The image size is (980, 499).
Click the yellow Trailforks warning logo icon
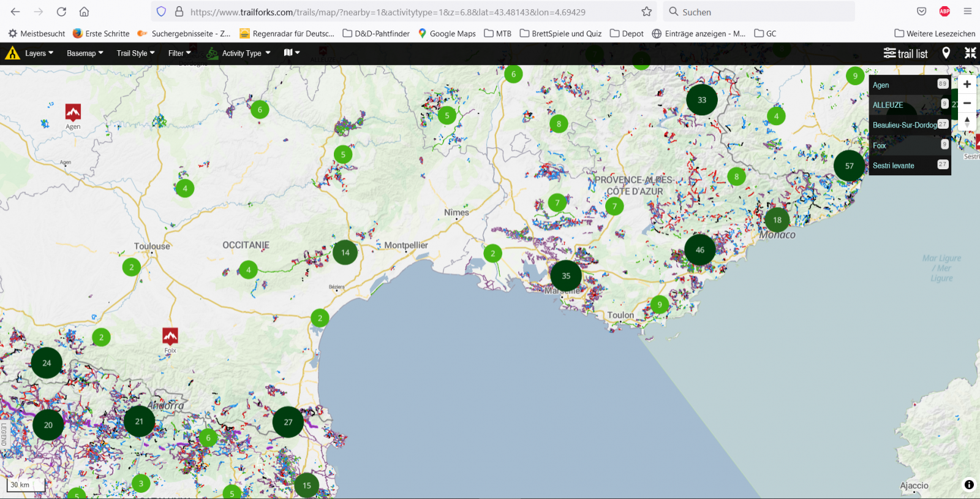(x=12, y=53)
